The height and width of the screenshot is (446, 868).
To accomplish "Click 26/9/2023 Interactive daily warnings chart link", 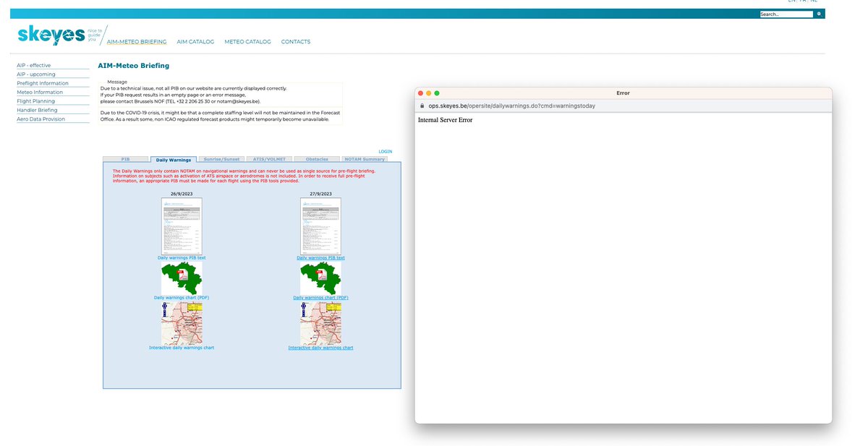I will point(182,348).
